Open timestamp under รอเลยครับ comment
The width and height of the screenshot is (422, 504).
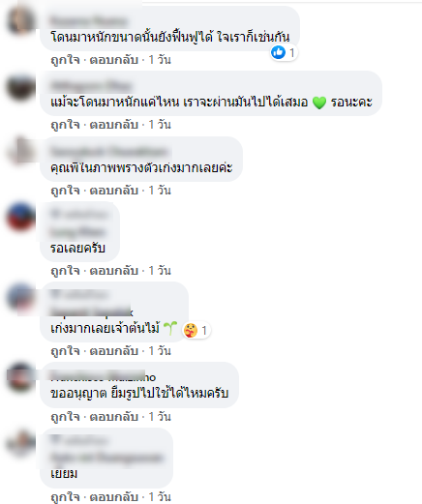(x=160, y=270)
